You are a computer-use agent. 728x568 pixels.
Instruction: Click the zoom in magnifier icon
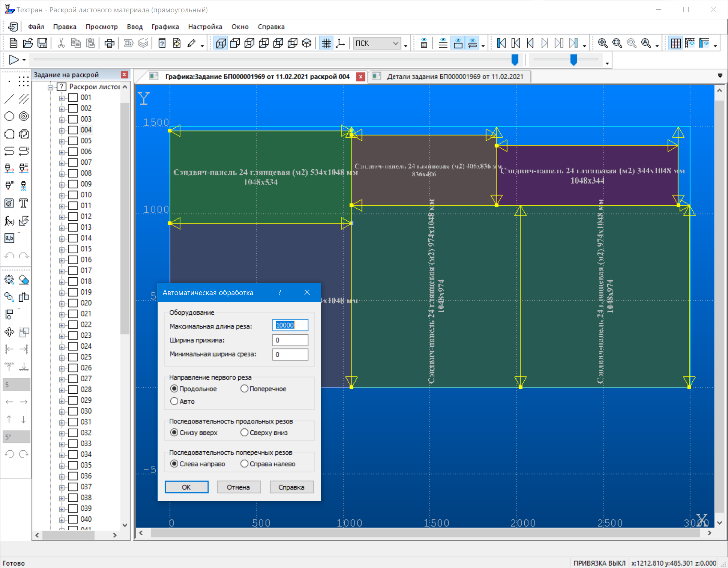[x=602, y=43]
